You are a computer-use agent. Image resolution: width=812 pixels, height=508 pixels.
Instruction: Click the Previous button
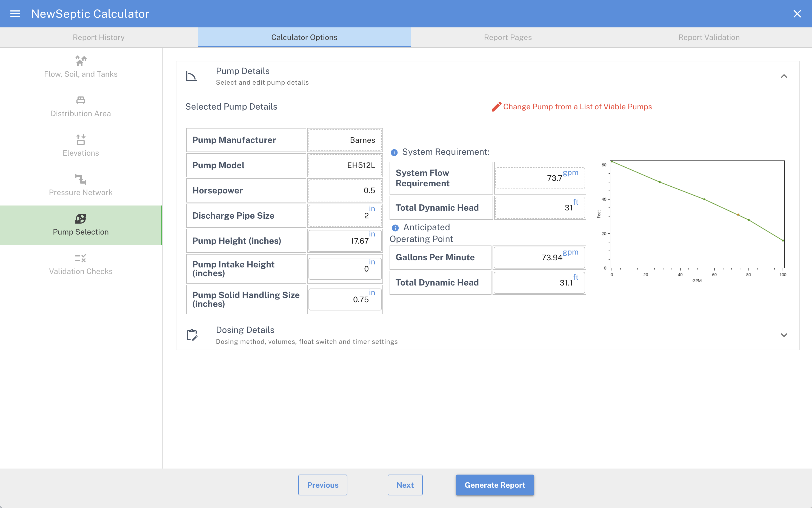point(323,485)
